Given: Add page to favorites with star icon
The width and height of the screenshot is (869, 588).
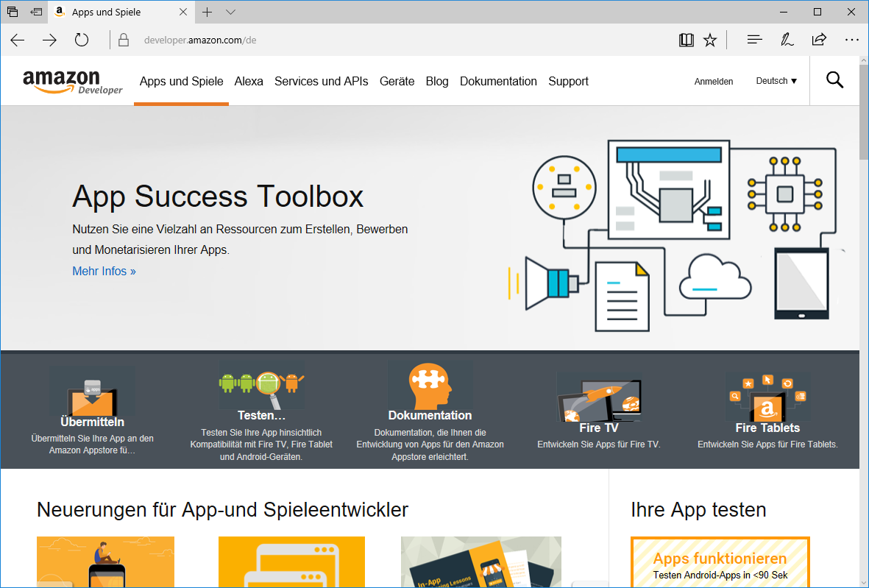Looking at the screenshot, I should 710,40.
